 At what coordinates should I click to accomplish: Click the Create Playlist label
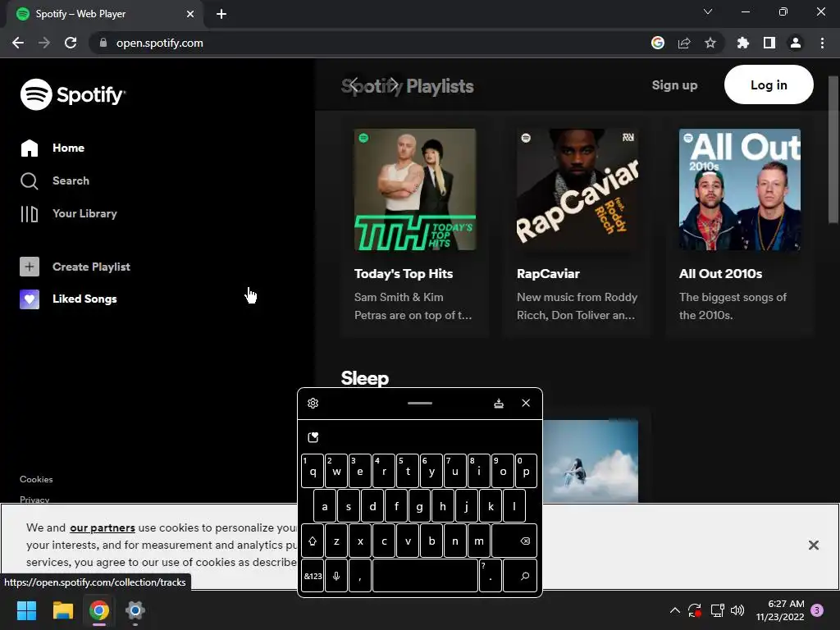click(x=91, y=267)
